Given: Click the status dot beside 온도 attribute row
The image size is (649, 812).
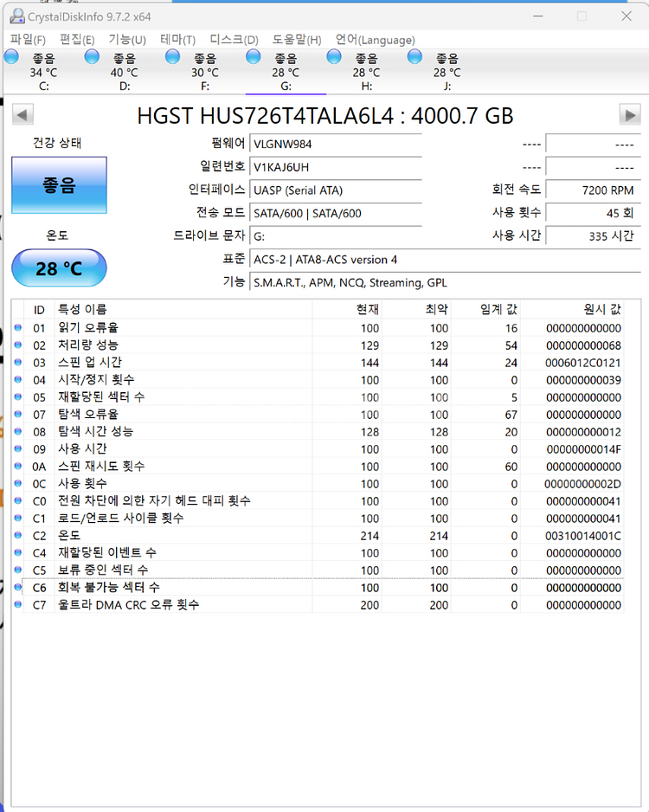Looking at the screenshot, I should point(19,536).
